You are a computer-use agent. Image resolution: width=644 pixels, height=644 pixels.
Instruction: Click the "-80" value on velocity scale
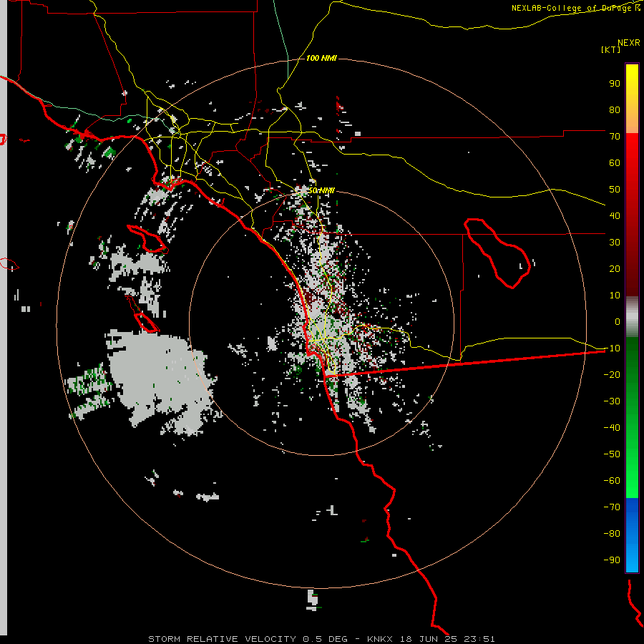coord(612,534)
